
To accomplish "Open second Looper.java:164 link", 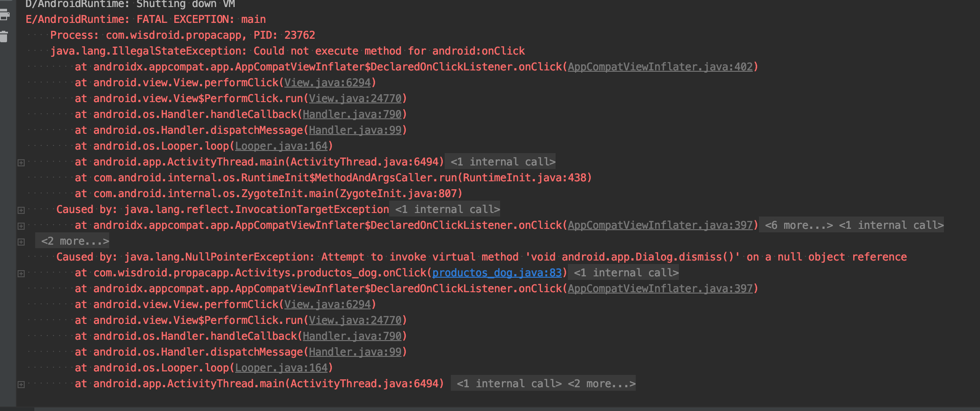I will coord(281,368).
